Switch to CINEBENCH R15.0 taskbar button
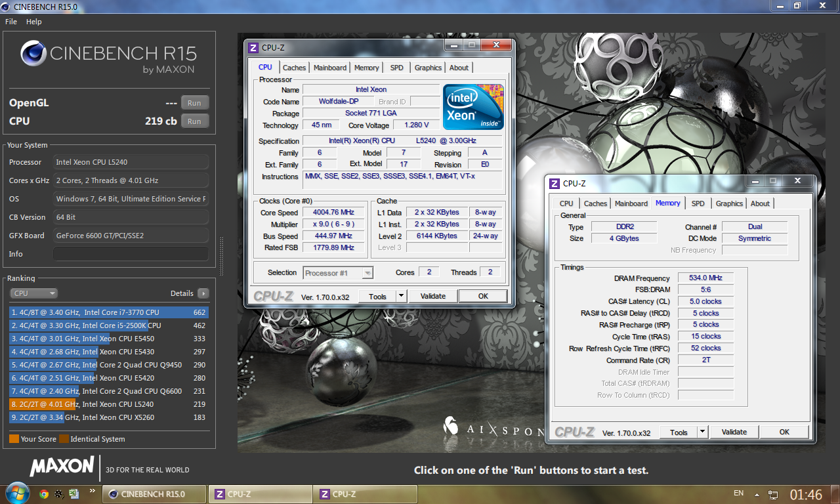Viewport: 840px width, 504px height. pos(155,494)
